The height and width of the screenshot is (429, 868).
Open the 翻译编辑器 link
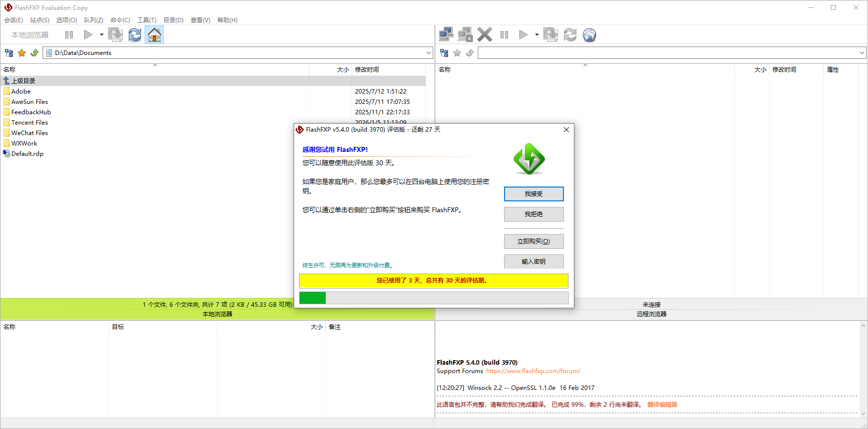tap(663, 405)
